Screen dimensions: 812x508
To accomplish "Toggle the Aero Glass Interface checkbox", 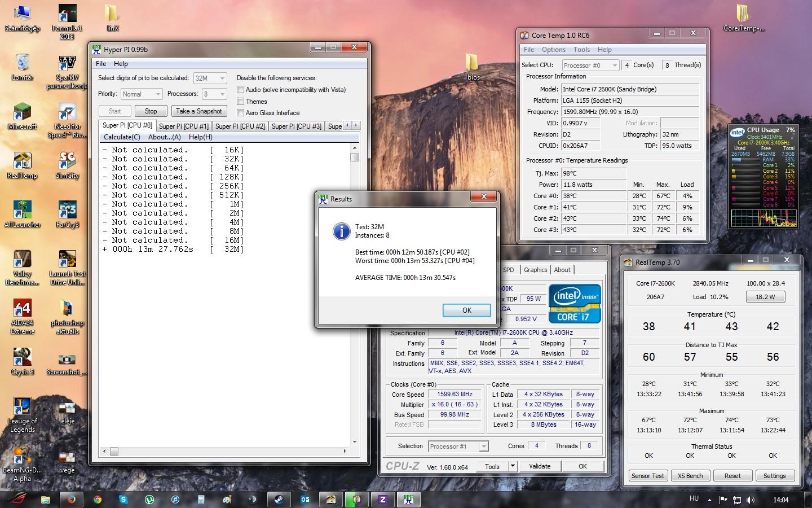I will point(241,112).
